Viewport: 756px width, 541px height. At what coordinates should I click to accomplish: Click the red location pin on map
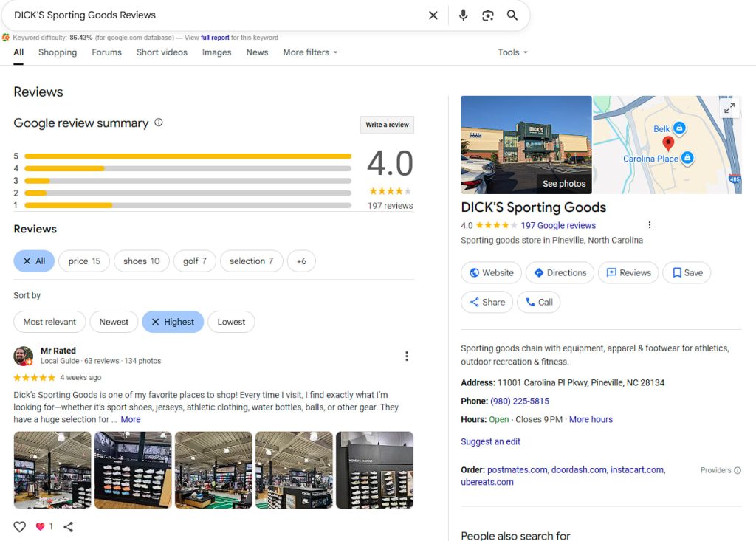(x=667, y=143)
